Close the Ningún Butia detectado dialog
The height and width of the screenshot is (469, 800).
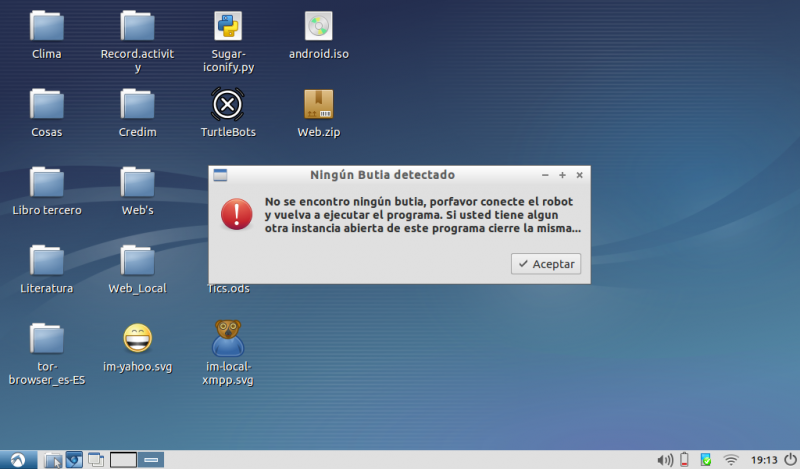point(580,175)
